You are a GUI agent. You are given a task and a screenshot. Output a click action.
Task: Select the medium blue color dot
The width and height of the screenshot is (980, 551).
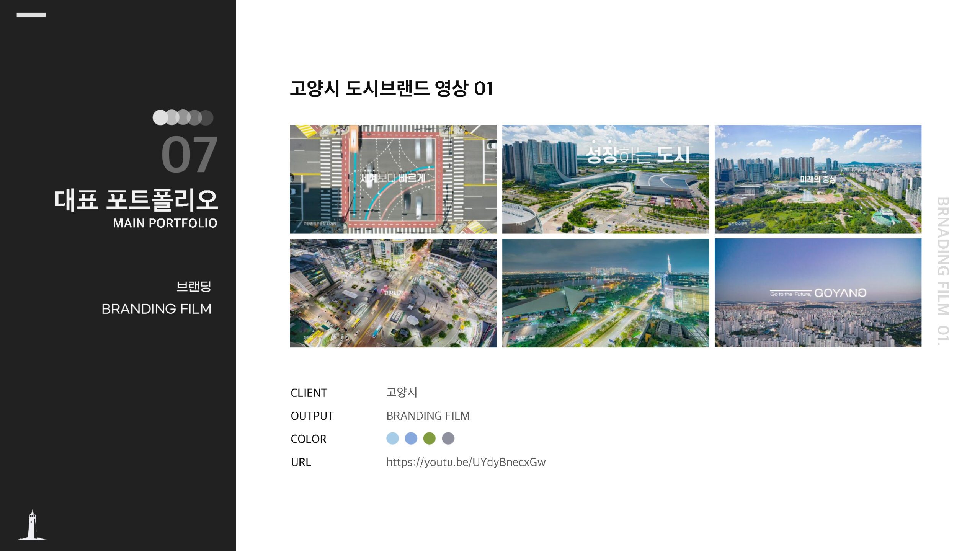(411, 439)
